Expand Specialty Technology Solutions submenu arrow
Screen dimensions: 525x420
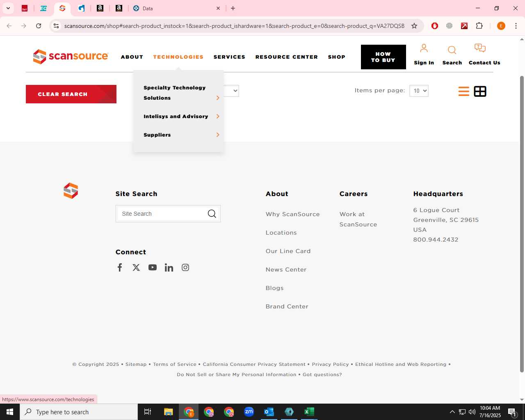(x=218, y=98)
